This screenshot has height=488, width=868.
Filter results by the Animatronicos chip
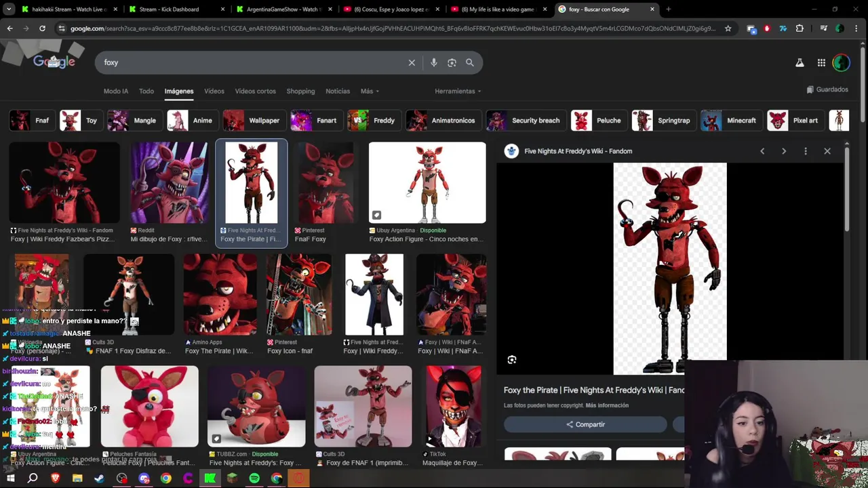coord(443,121)
